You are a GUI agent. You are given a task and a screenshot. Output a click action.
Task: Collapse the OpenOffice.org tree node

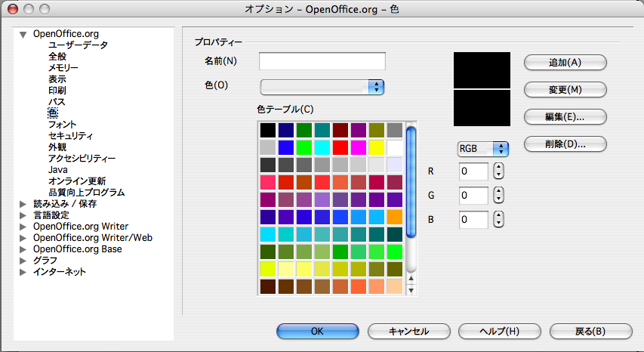pos(23,35)
